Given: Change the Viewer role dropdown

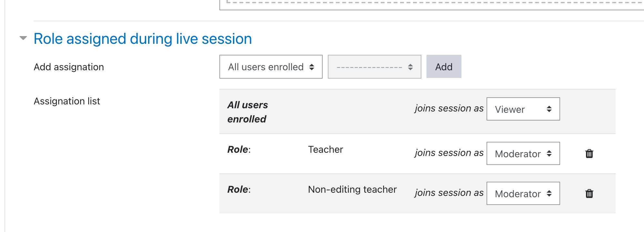Looking at the screenshot, I should point(523,109).
